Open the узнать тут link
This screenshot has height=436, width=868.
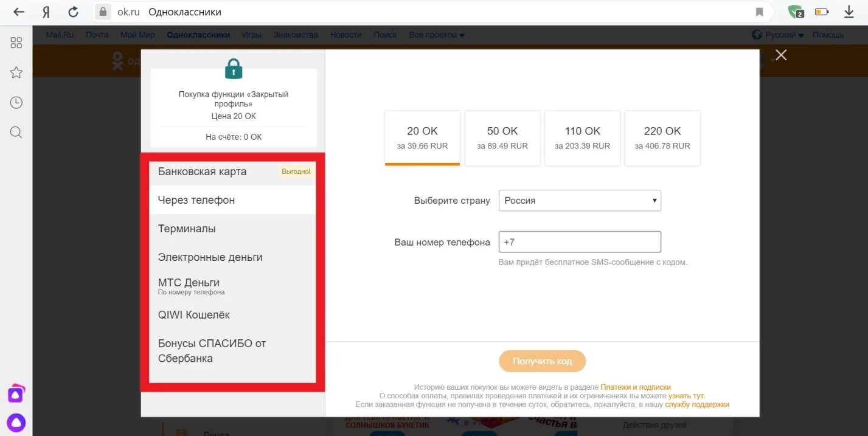pyautogui.click(x=687, y=396)
